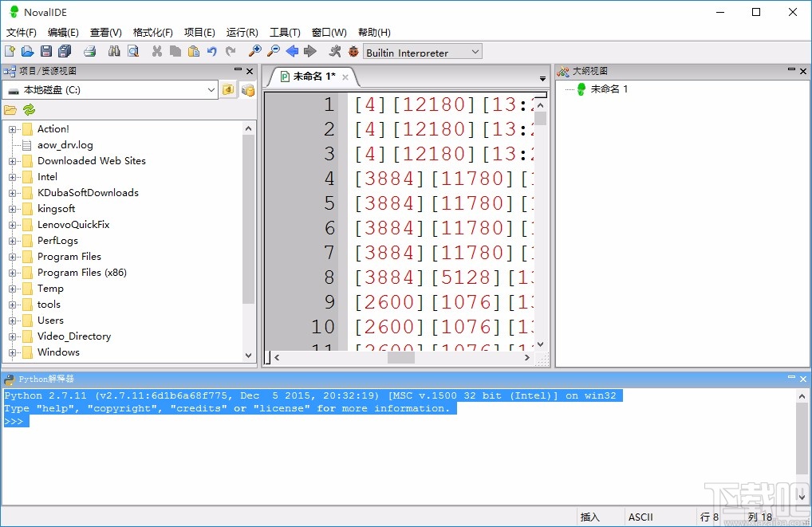Click the yellow database icon beside drive dropdown
This screenshot has width=812, height=527.
[x=248, y=90]
